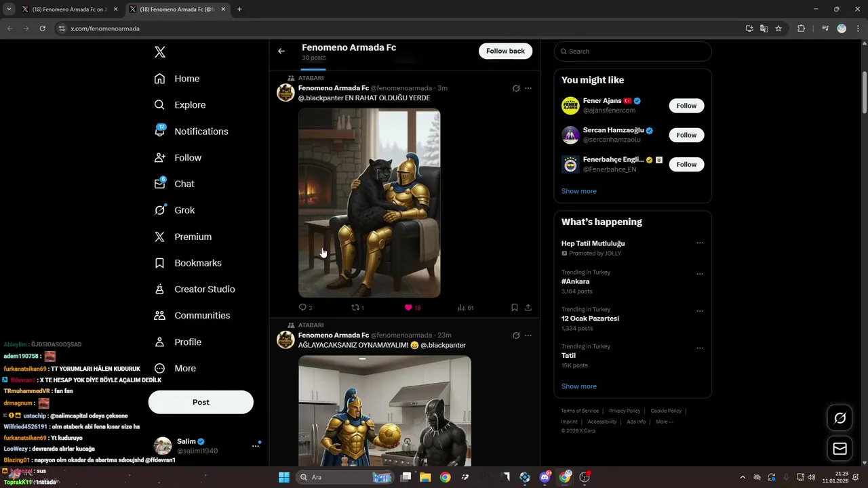Open the browser extensions puzzle icon
868x488 pixels.
[x=802, y=28]
